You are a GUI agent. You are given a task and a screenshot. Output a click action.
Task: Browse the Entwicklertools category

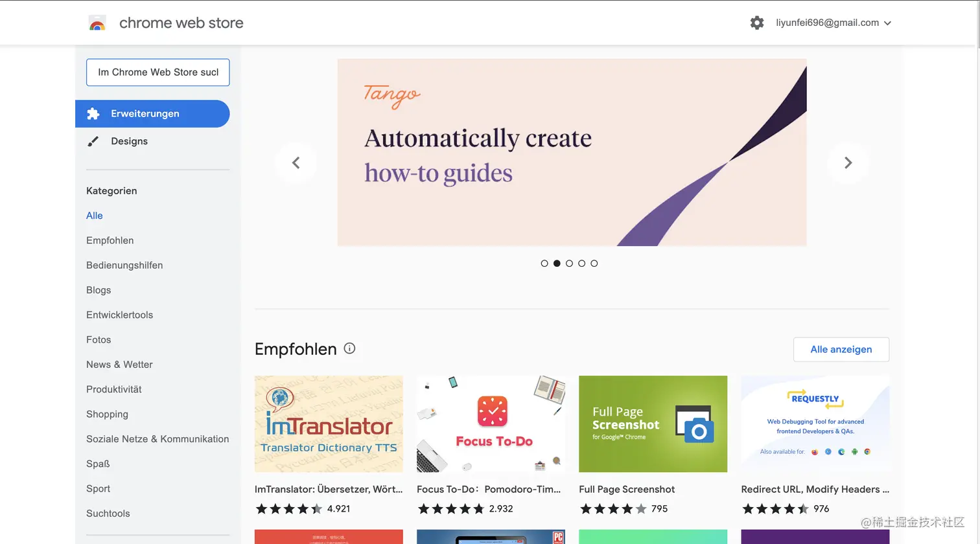point(120,315)
